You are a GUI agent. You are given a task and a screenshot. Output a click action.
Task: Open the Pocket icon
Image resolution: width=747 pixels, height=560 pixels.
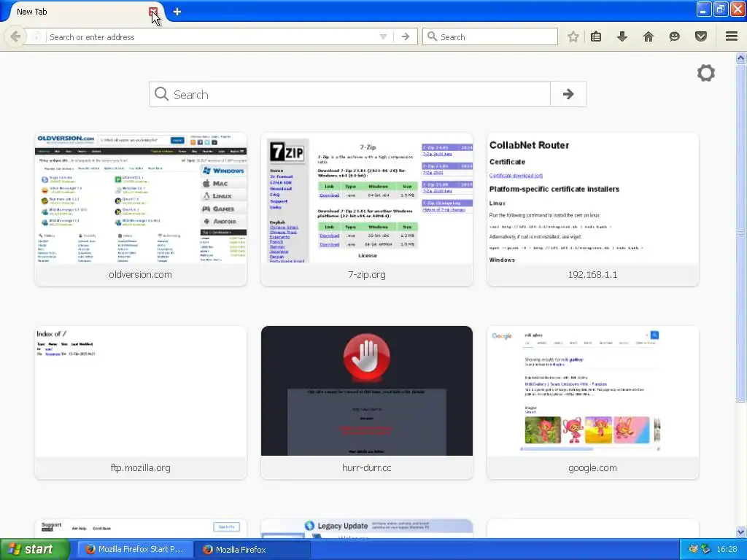click(x=700, y=36)
